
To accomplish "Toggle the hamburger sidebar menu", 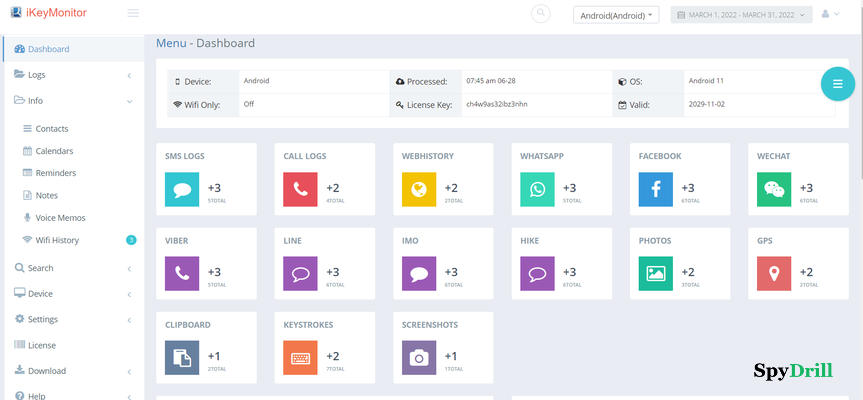I will [133, 14].
